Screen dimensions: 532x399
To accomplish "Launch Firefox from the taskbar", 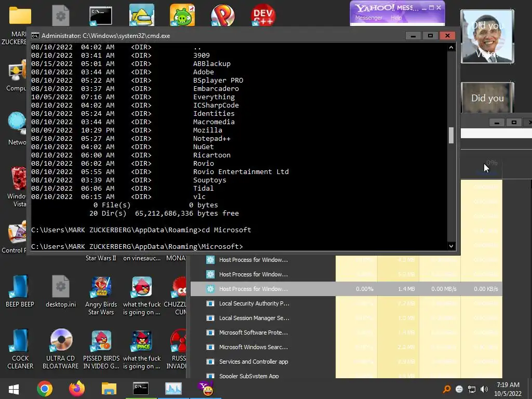I will [77, 389].
